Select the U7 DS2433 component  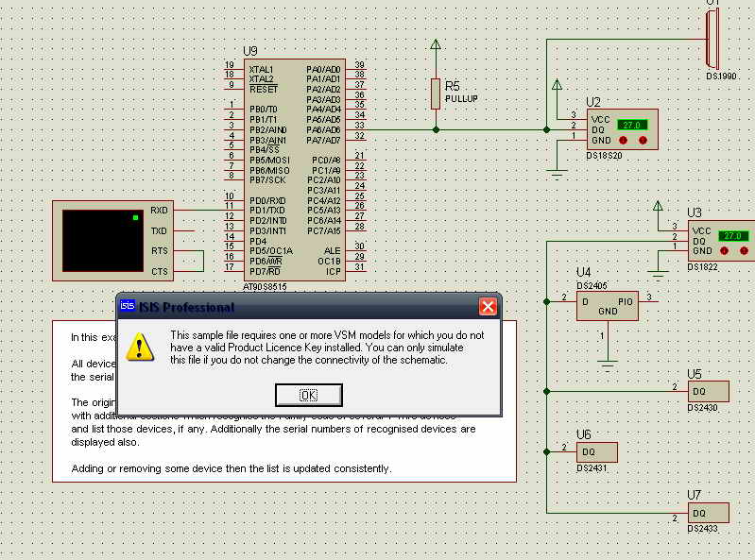pos(708,513)
